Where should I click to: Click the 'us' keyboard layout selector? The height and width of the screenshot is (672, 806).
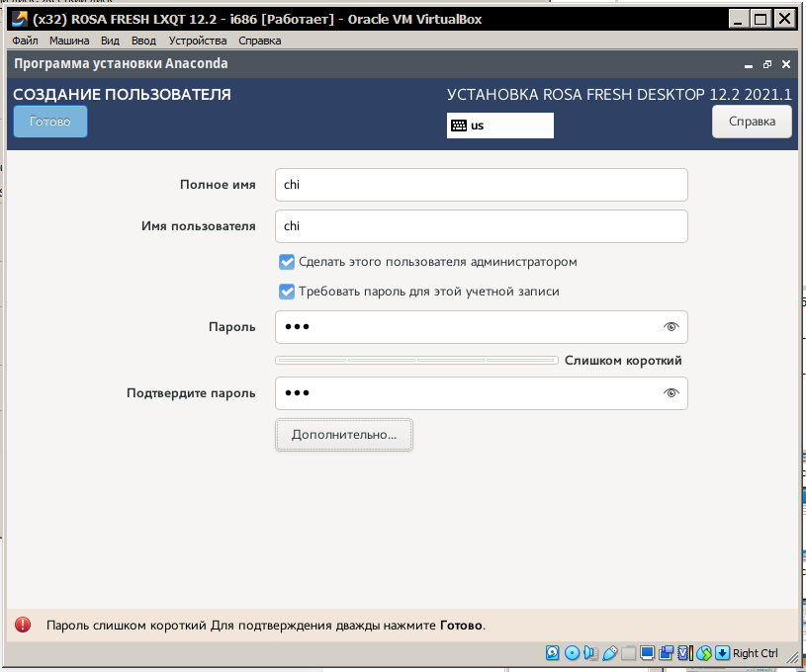[500, 126]
